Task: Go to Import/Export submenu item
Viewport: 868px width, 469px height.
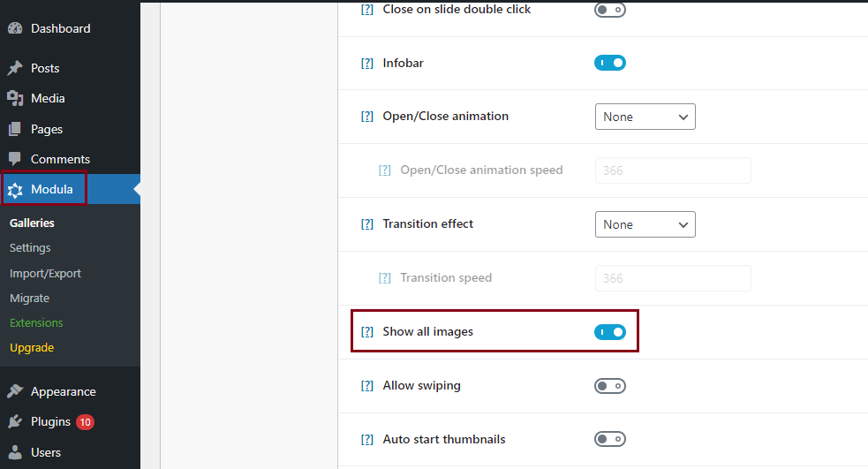Action: tap(45, 274)
